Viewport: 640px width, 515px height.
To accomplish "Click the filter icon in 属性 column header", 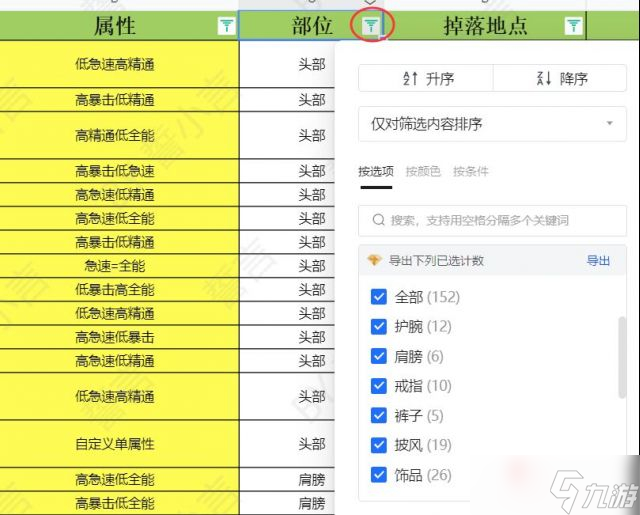I will 227,27.
